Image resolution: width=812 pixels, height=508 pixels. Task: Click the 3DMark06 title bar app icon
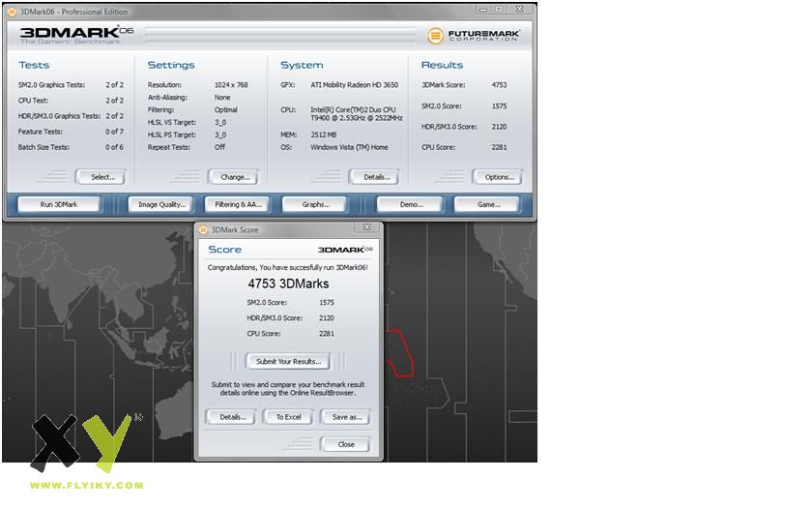pyautogui.click(x=12, y=10)
